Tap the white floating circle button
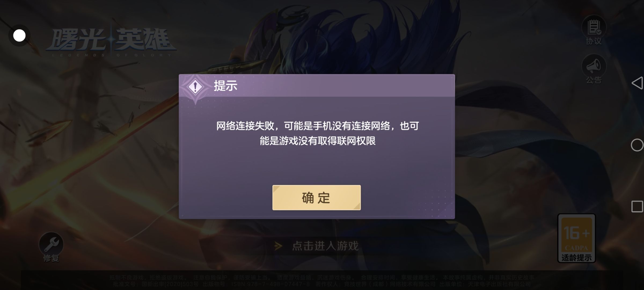The image size is (644, 290). tap(19, 35)
